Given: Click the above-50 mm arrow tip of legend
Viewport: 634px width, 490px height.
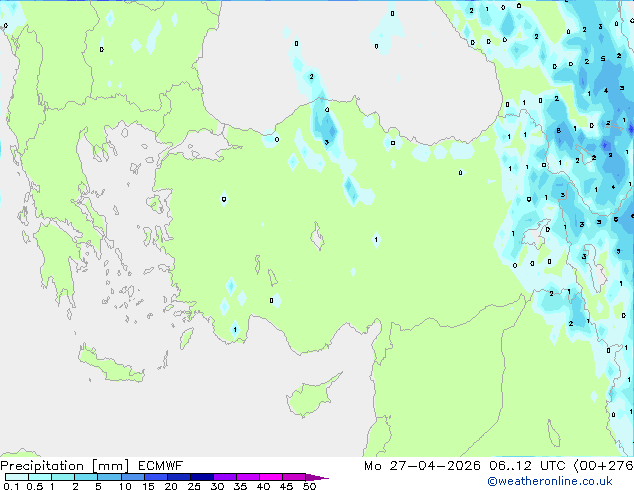Looking at the screenshot, I should pos(317,477).
